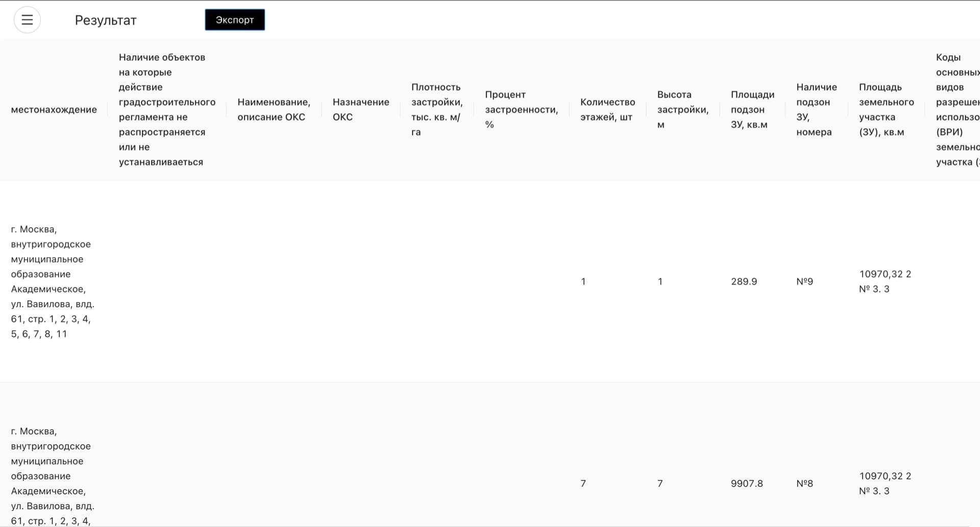The width and height of the screenshot is (980, 527).
Task: Click the header about градостроительного регламента
Action: (x=167, y=110)
